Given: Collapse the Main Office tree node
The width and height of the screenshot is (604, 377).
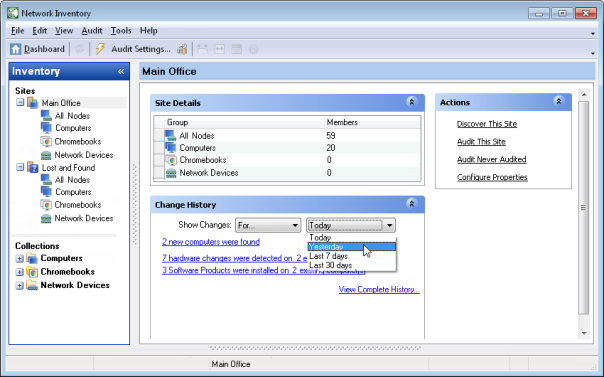Looking at the screenshot, I should [x=20, y=102].
